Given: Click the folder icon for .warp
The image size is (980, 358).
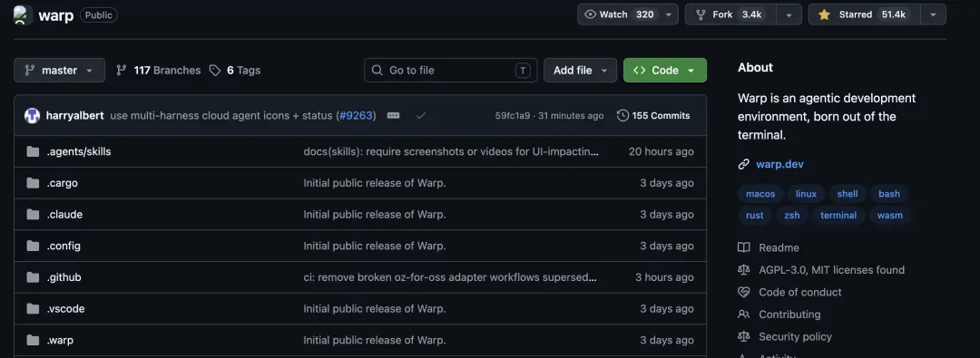Looking at the screenshot, I should 34,341.
